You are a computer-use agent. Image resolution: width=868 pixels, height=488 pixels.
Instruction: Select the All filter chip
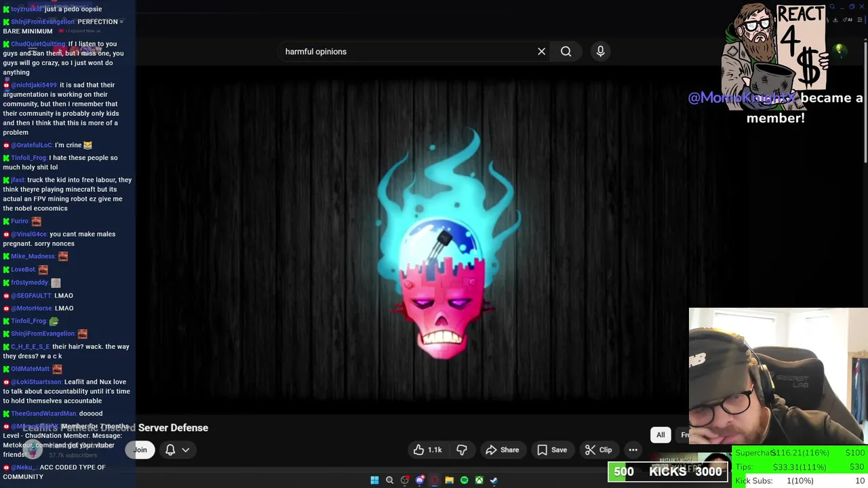pyautogui.click(x=660, y=434)
